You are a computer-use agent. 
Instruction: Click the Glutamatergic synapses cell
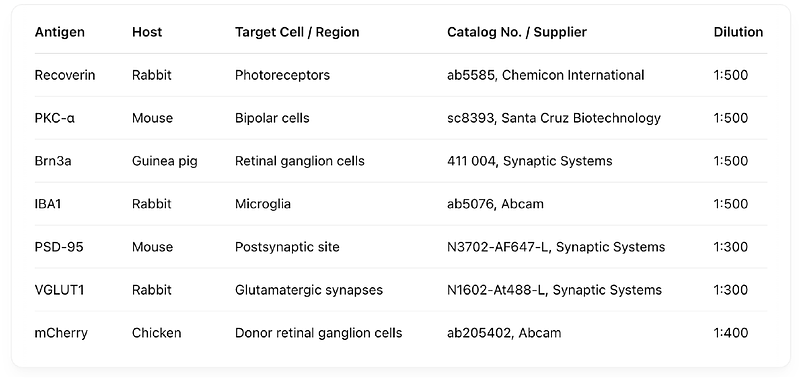309,290
